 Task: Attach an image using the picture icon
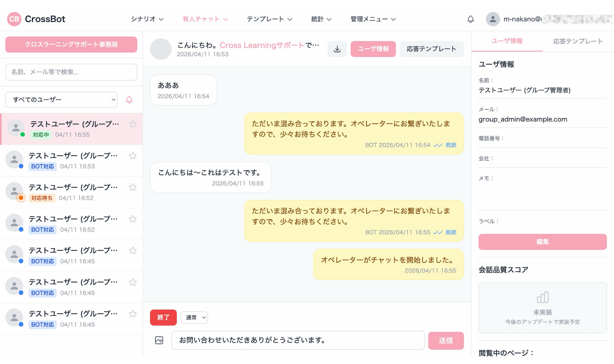click(x=159, y=340)
